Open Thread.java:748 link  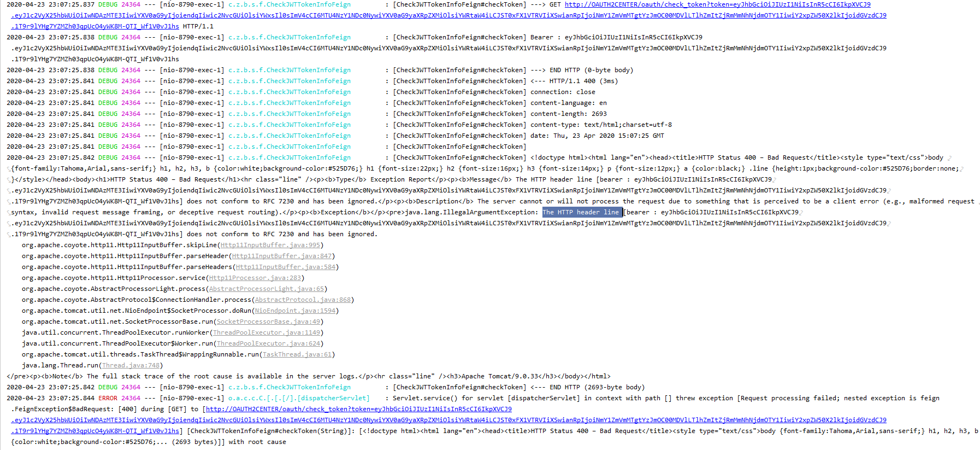pyautogui.click(x=131, y=365)
